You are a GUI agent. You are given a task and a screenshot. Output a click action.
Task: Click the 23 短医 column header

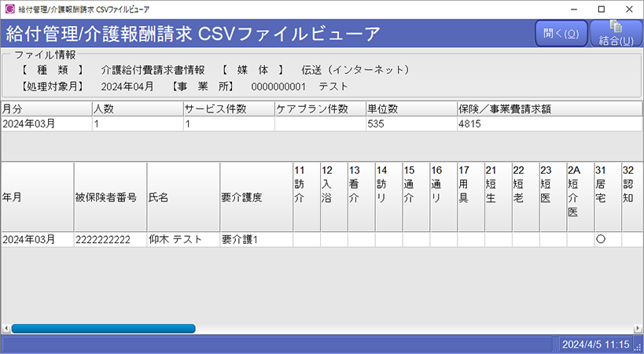click(x=554, y=197)
